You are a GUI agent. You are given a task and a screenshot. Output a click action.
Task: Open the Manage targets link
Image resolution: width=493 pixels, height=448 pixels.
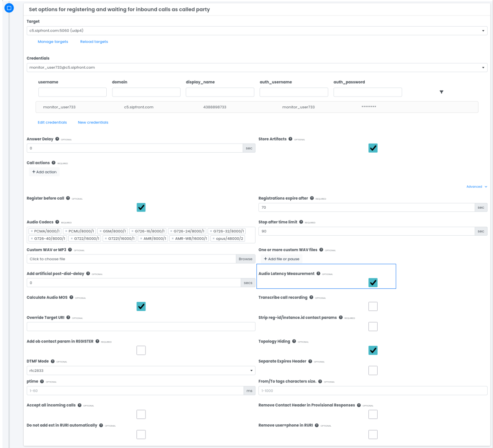pyautogui.click(x=53, y=42)
